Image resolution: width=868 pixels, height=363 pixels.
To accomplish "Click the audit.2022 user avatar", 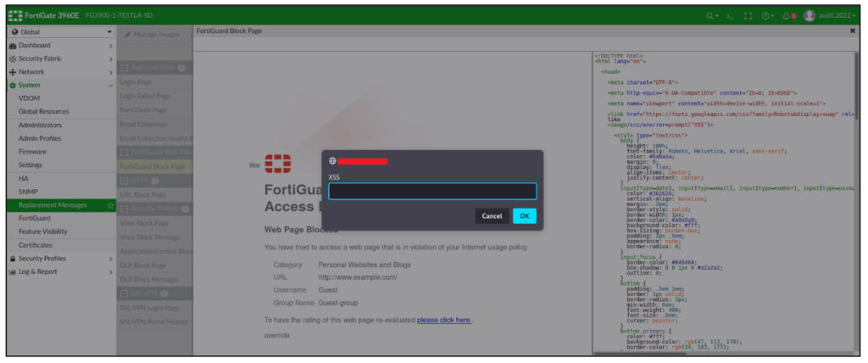I will (810, 16).
